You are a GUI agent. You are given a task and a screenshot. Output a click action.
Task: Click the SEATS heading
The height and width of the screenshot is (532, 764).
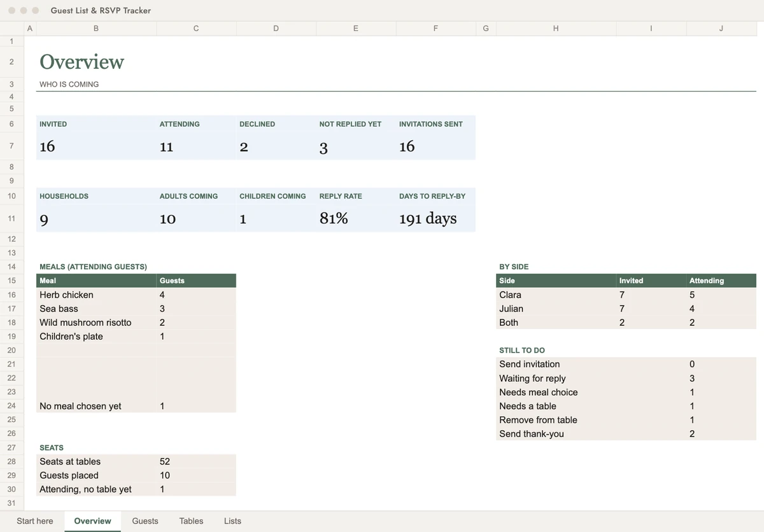[52, 448]
